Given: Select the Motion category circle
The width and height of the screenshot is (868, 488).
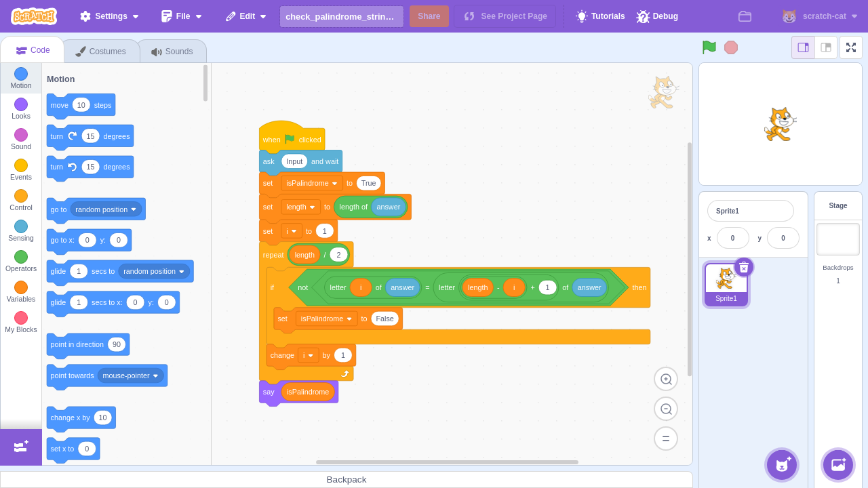Looking at the screenshot, I should pyautogui.click(x=21, y=74).
